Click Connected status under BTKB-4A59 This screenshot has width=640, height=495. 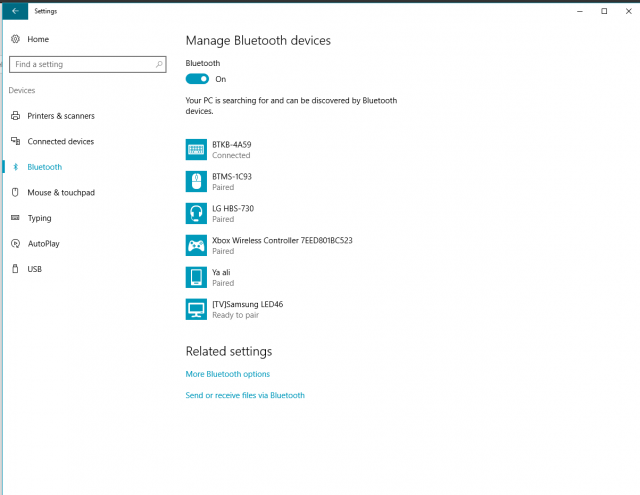pos(231,155)
